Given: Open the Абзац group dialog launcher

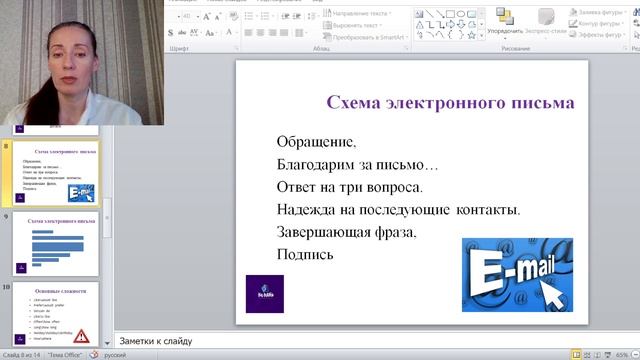Looking at the screenshot, I should coord(406,49).
